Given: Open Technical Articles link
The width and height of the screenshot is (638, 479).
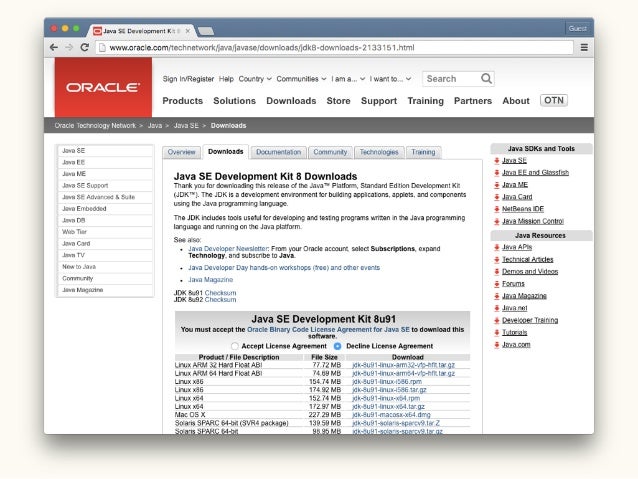Looking at the screenshot, I should coord(527,260).
